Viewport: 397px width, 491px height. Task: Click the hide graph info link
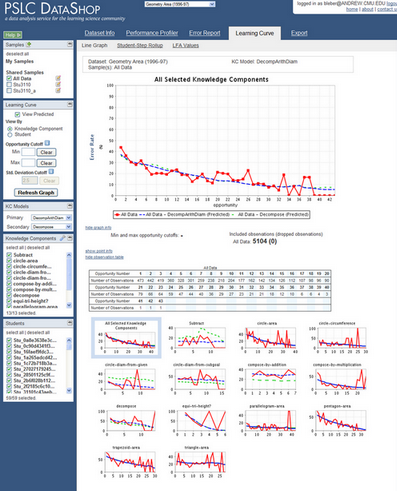98,227
